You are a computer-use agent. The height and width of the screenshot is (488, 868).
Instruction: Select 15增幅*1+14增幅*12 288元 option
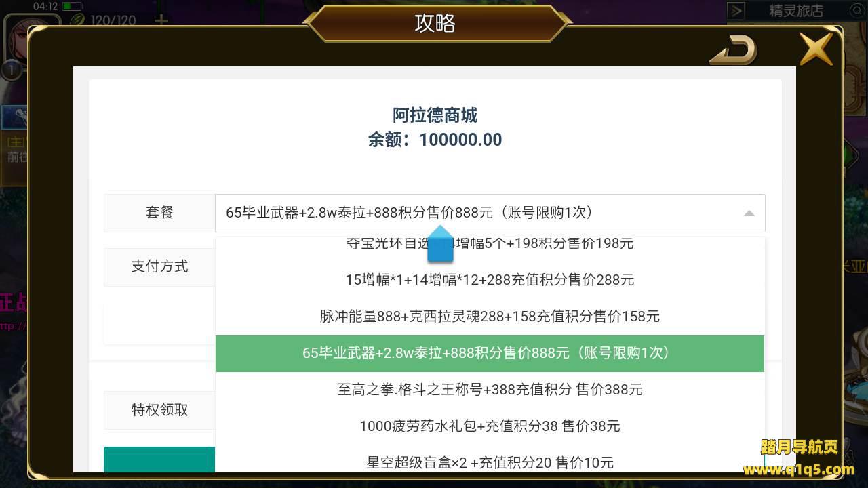pos(490,279)
